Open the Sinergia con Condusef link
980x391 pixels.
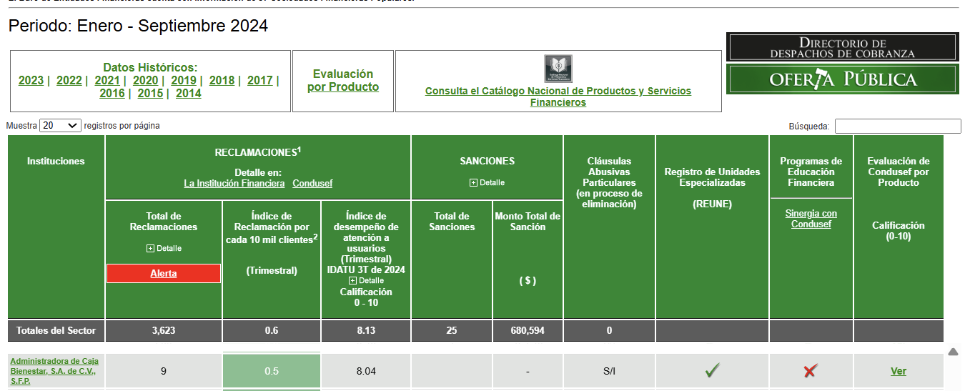pyautogui.click(x=811, y=219)
